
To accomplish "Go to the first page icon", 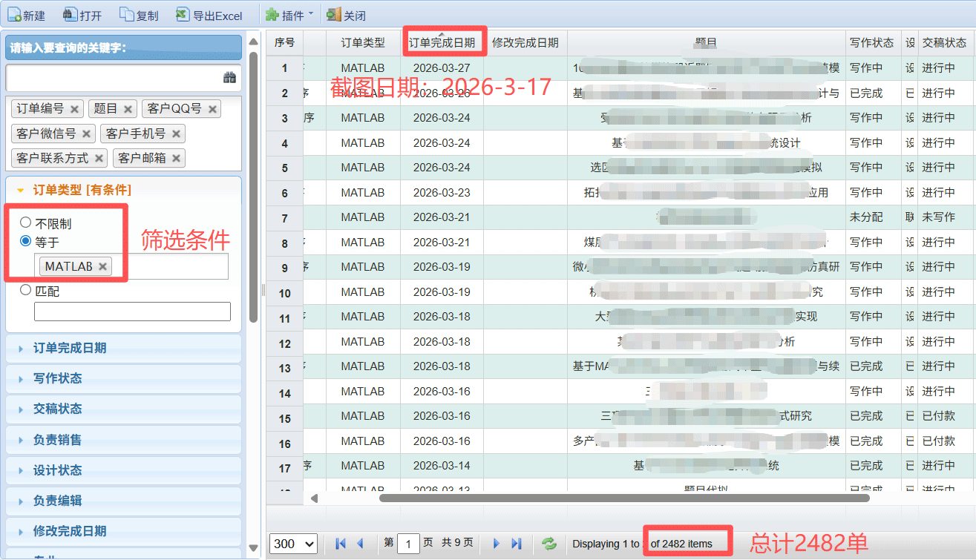I will pyautogui.click(x=341, y=544).
